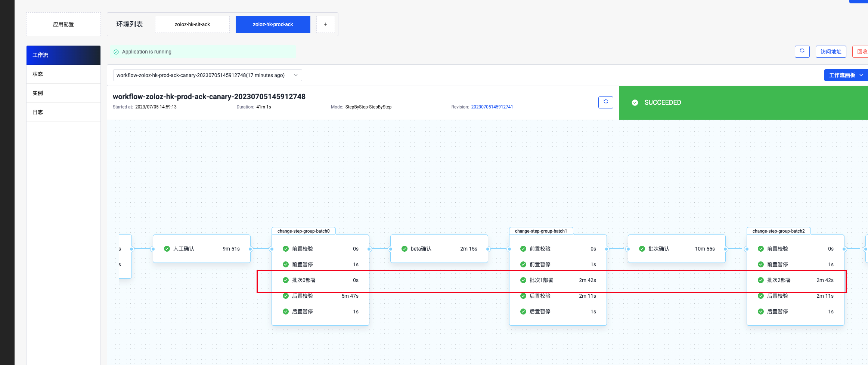The image size is (868, 365).
Task: Click batch1 后置校验 step with 2m 11s
Action: coord(558,296)
